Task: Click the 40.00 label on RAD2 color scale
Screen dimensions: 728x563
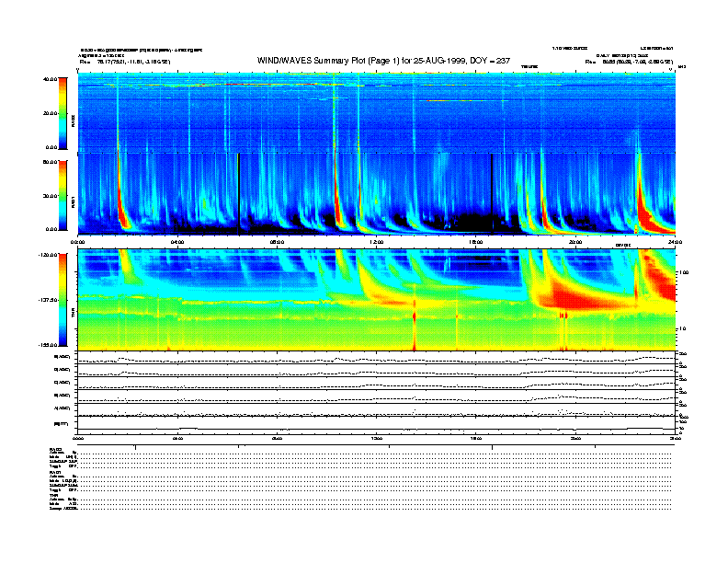Action: pos(50,79)
